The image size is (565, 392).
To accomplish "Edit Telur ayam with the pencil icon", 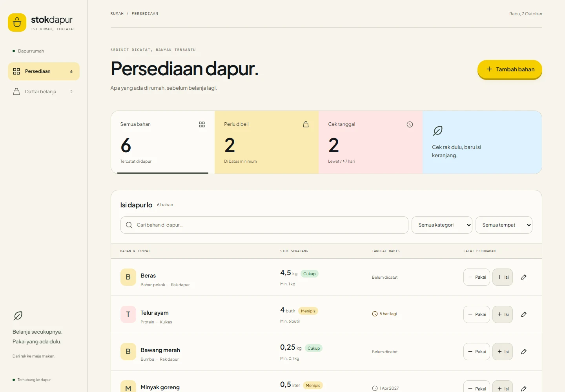I will coord(524,314).
